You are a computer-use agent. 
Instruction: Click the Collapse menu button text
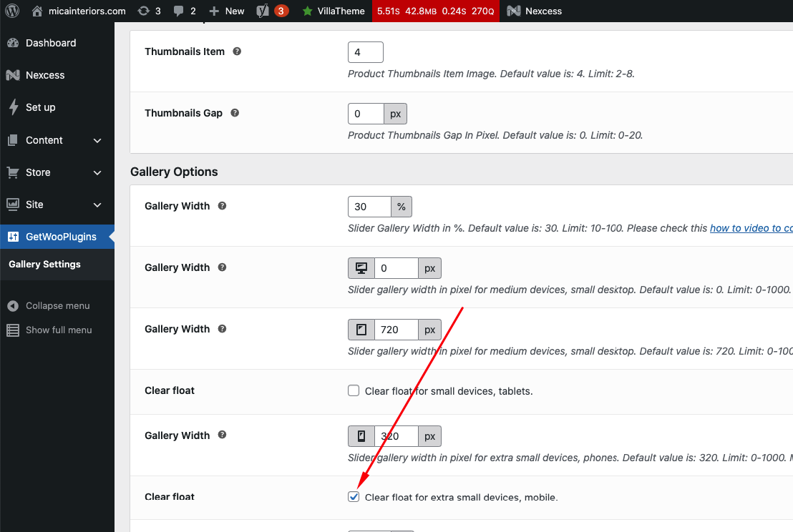(58, 305)
